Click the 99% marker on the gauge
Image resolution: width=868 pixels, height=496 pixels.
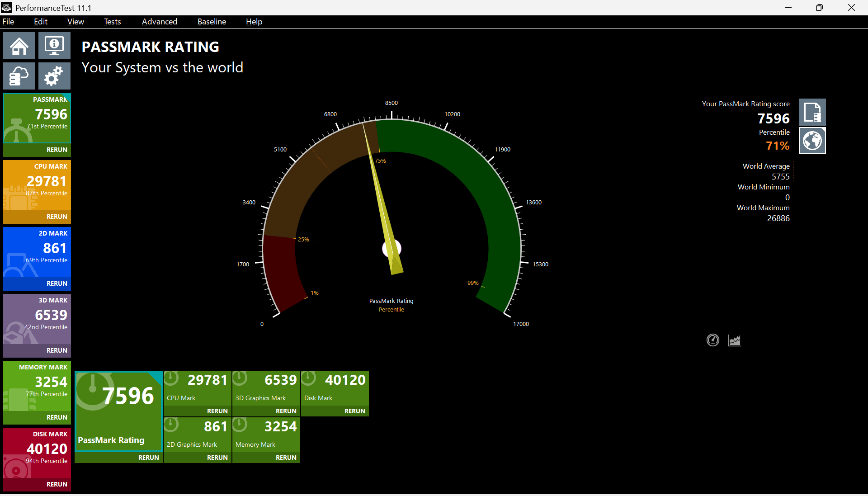click(x=473, y=283)
